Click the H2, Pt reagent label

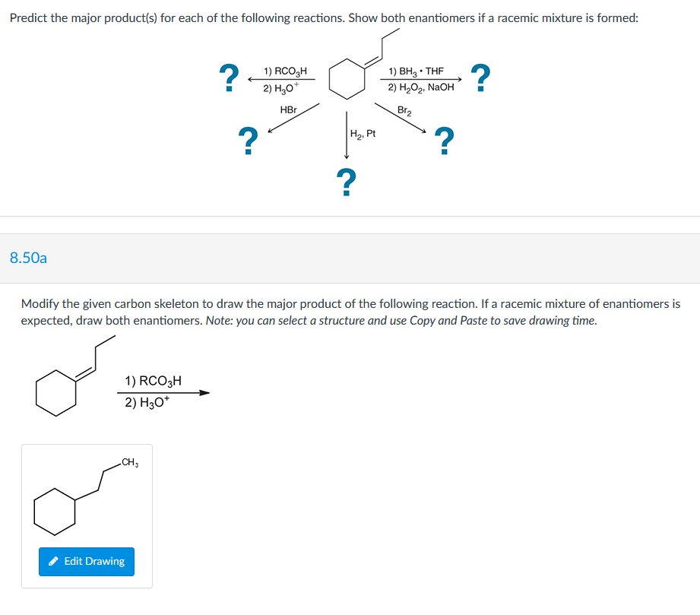point(363,135)
